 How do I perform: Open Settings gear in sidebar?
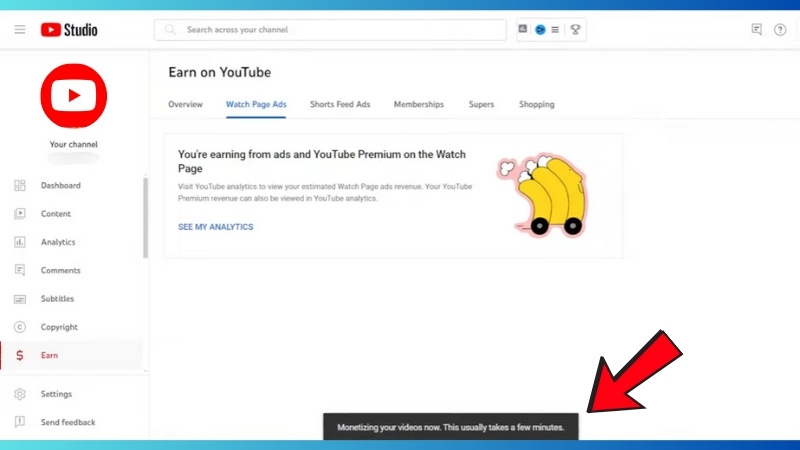[x=20, y=394]
